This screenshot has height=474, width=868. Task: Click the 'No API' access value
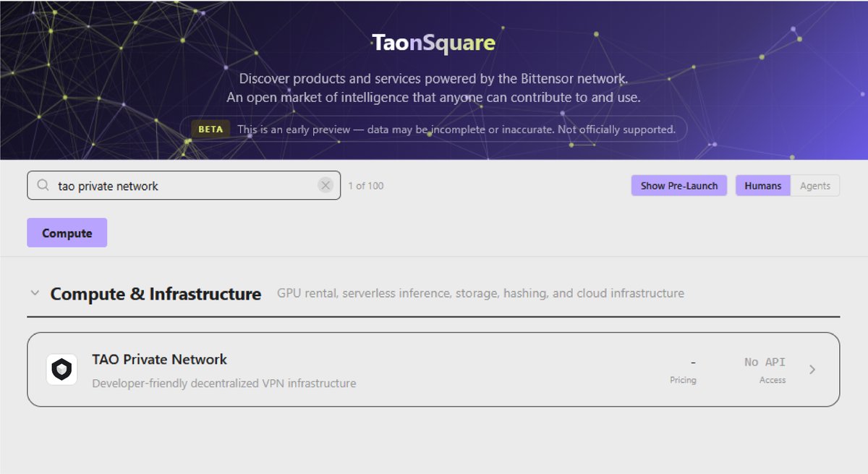coord(765,362)
